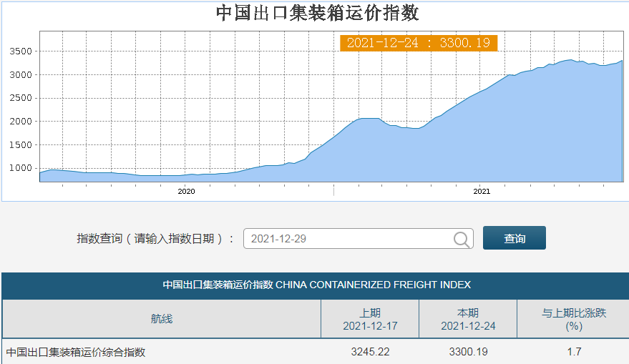Click the 3245.22 previous period value
This screenshot has width=629, height=364.
[370, 352]
